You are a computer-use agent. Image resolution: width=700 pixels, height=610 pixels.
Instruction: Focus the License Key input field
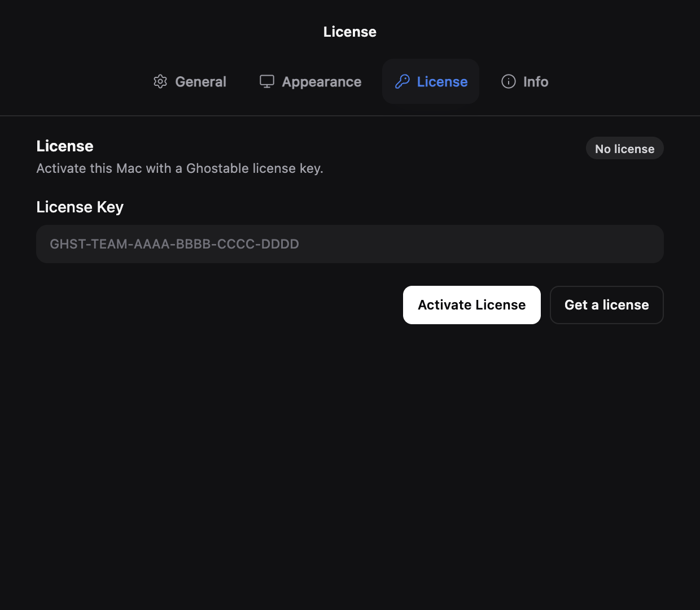(x=350, y=244)
